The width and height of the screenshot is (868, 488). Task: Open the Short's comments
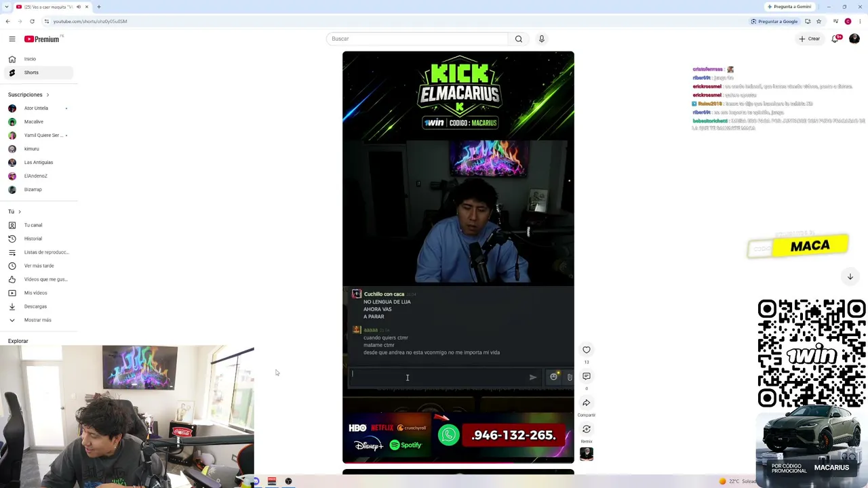[x=587, y=376]
